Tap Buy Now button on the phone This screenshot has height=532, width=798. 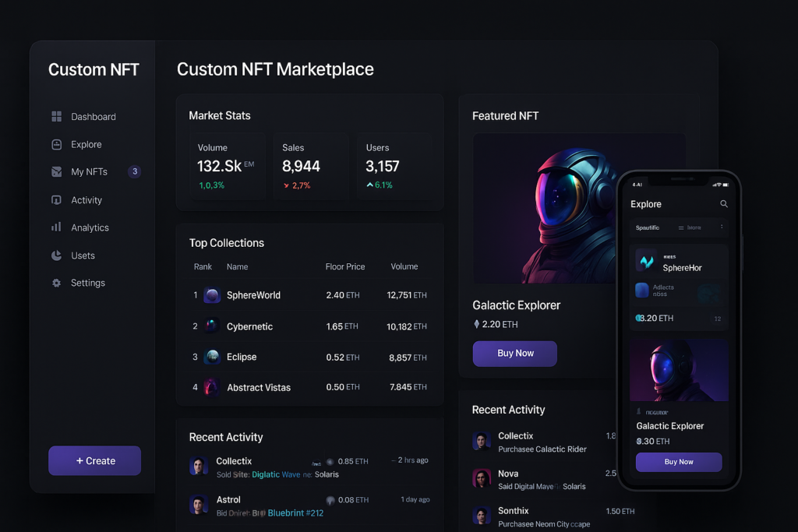[x=679, y=462]
